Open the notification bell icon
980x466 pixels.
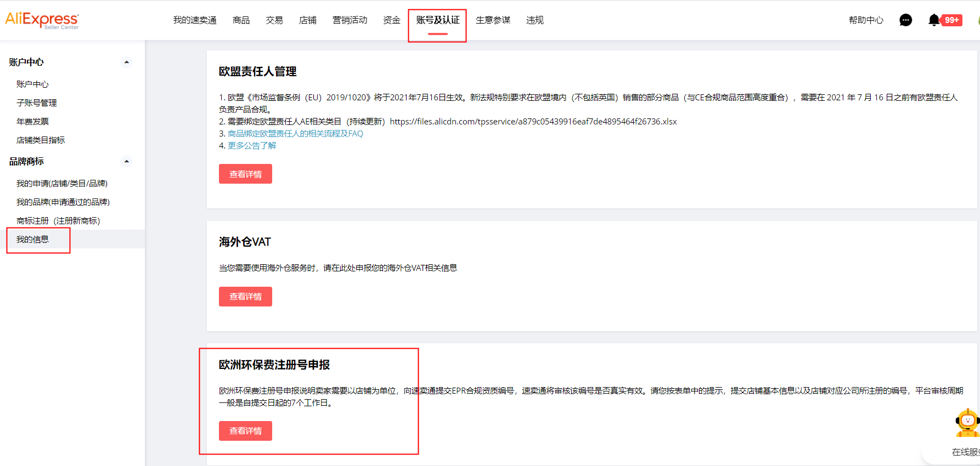point(934,20)
